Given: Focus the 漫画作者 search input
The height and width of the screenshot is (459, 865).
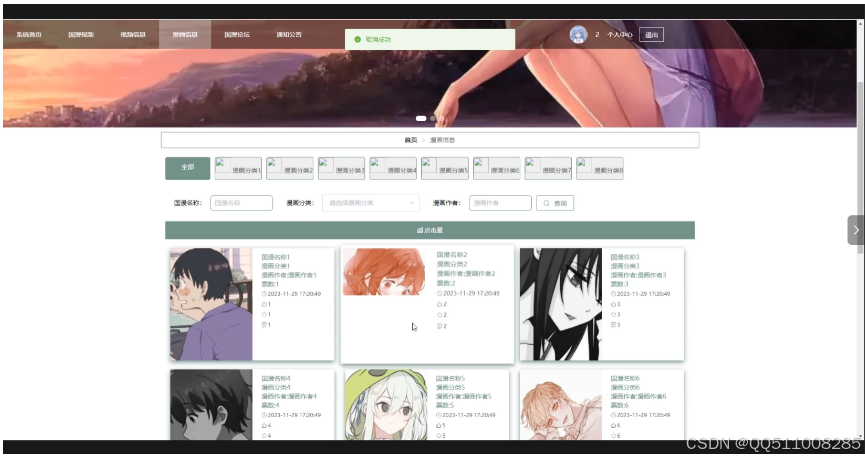Looking at the screenshot, I should [500, 203].
